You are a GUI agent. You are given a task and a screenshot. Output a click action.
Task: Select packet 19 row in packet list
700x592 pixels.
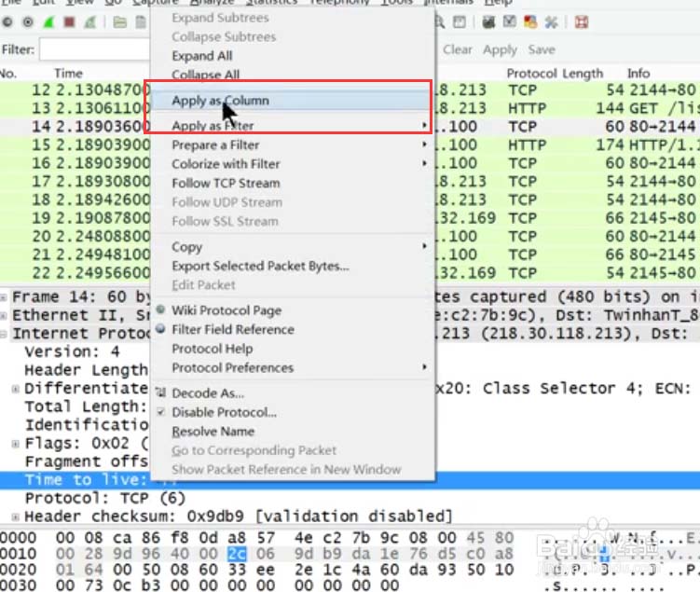tap(75, 218)
